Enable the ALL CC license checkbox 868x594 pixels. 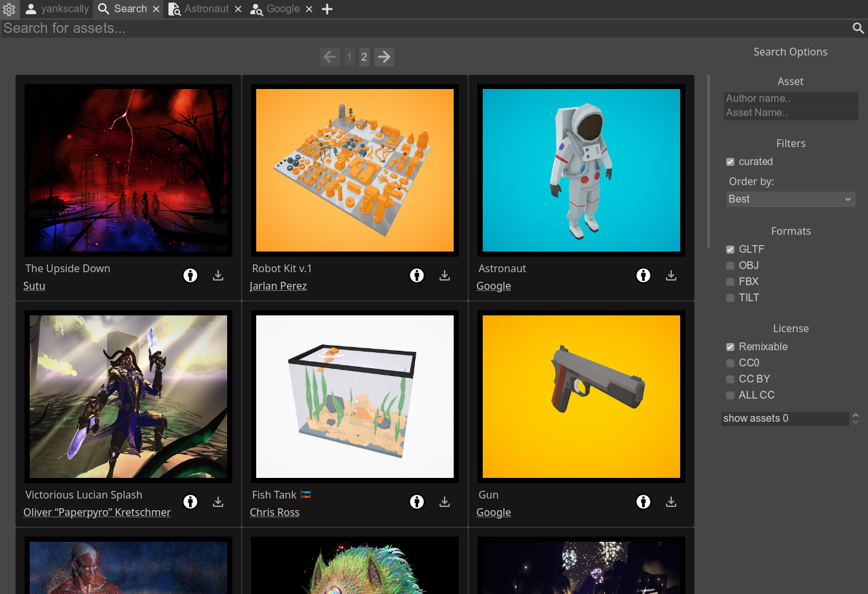pos(730,395)
